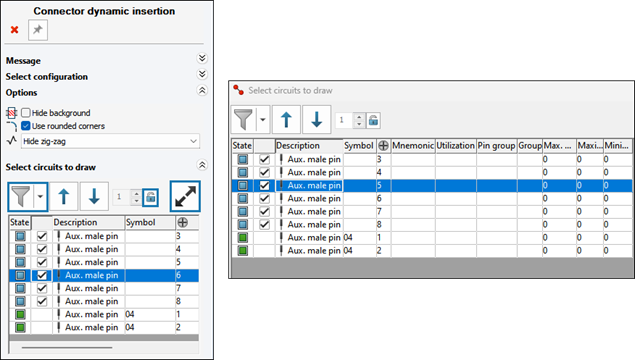Image resolution: width=635 pixels, height=360 pixels.
Task: Click blue state icon row 6 Select circuits window
Action: 243,198
